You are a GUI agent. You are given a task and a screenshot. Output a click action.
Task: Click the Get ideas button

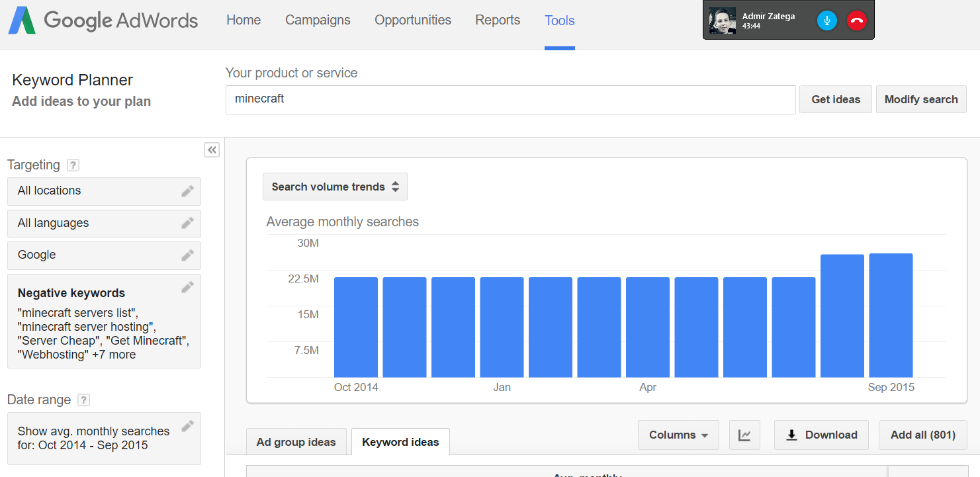(x=836, y=100)
